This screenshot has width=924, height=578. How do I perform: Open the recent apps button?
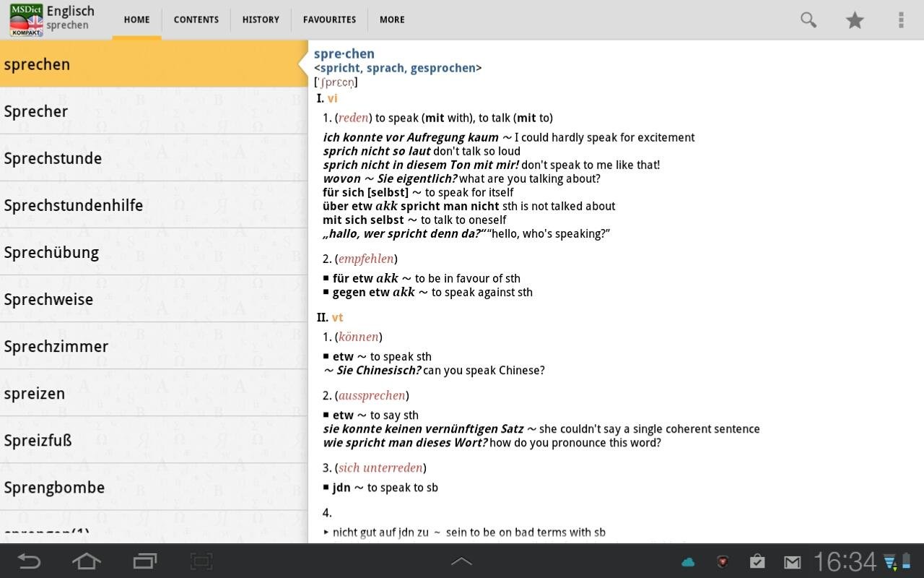145,561
